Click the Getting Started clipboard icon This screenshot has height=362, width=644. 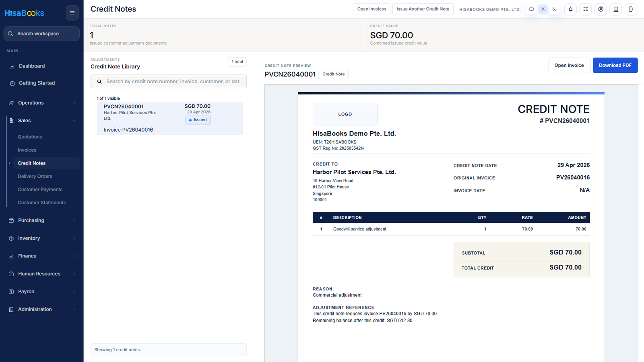12,83
